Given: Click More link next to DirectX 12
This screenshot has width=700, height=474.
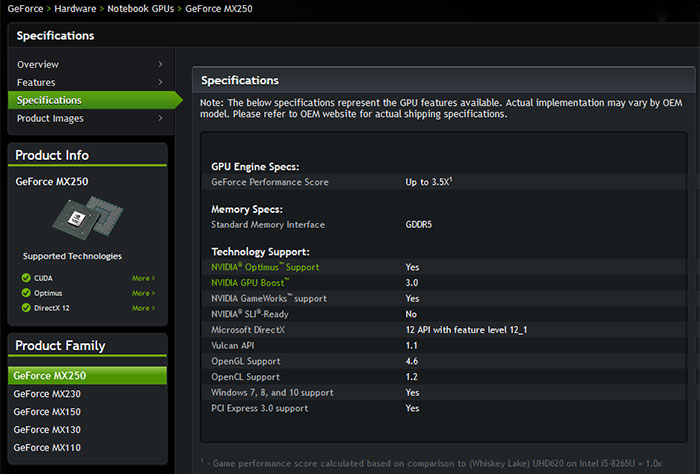Looking at the screenshot, I should tap(143, 308).
